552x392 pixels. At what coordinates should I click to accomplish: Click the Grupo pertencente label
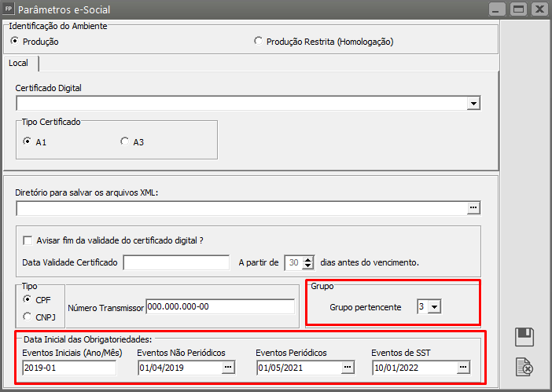[x=366, y=307]
